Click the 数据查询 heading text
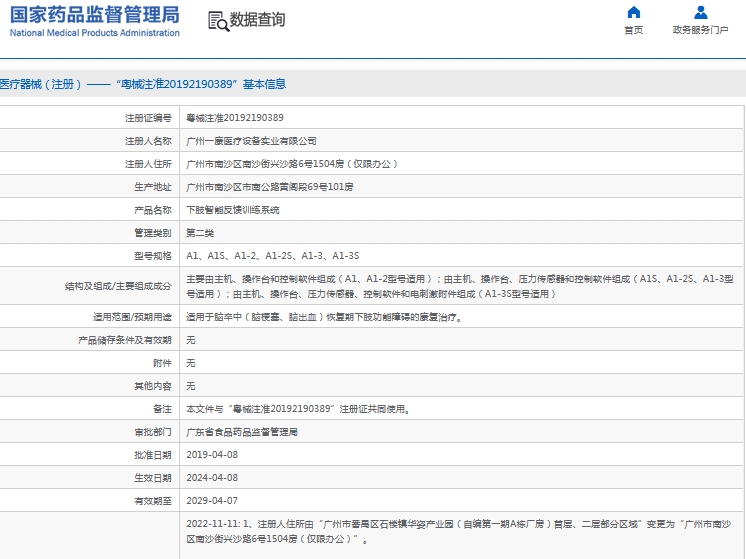746x559 pixels. [257, 20]
